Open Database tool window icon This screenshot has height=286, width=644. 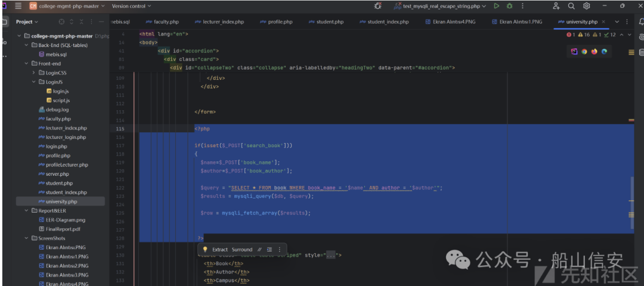[642, 52]
